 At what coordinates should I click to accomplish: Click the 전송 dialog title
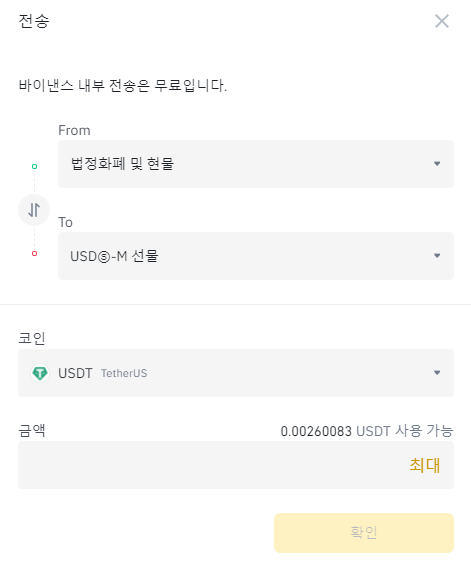34,21
